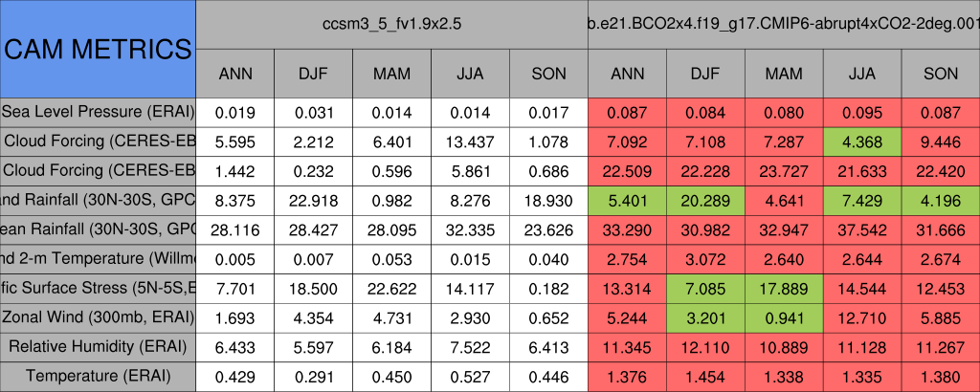Select the SON header under the CMIP6 experiment

pos(941,73)
